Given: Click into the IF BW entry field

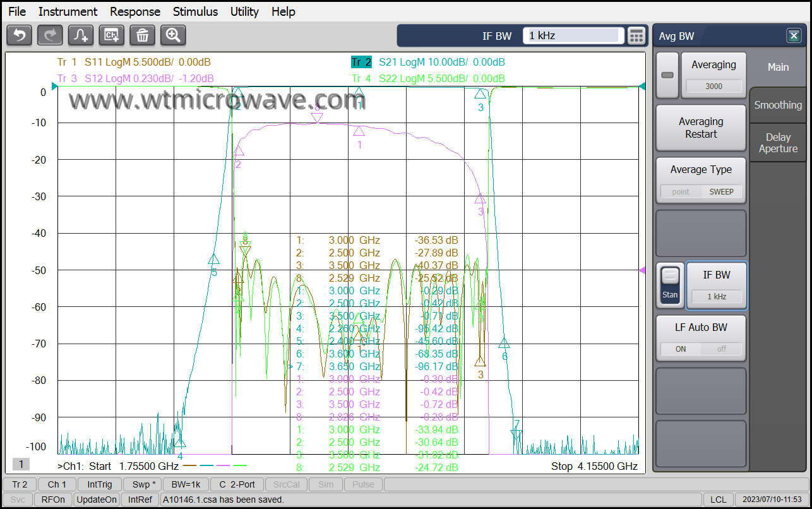Looking at the screenshot, I should [573, 36].
